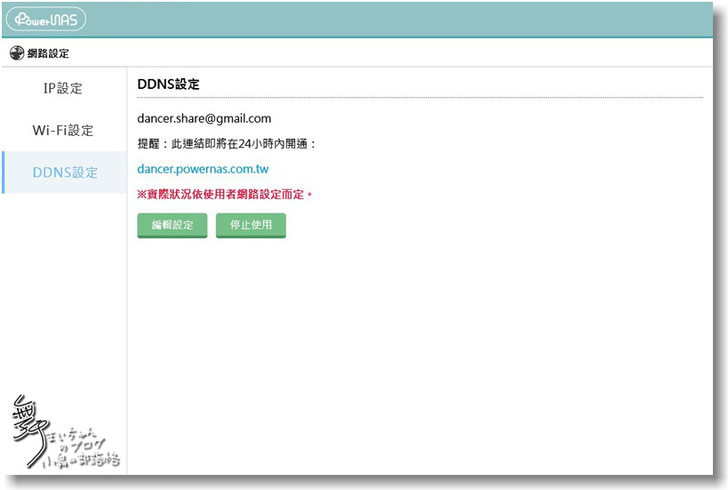Click the PowerNAS logo

[46, 19]
